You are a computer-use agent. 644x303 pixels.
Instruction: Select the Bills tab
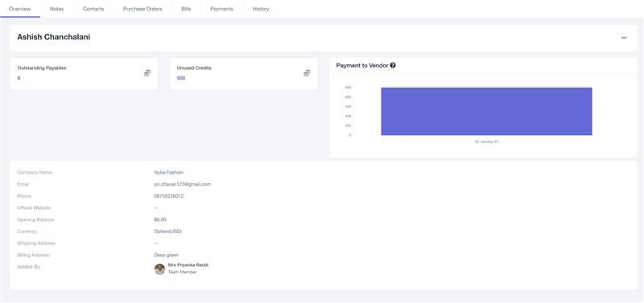pos(186,9)
